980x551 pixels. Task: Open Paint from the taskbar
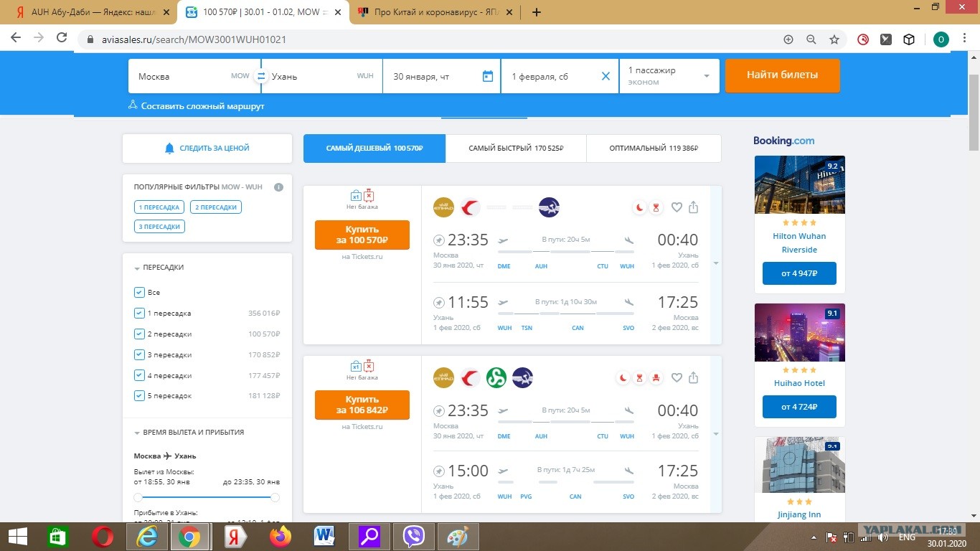(457, 537)
